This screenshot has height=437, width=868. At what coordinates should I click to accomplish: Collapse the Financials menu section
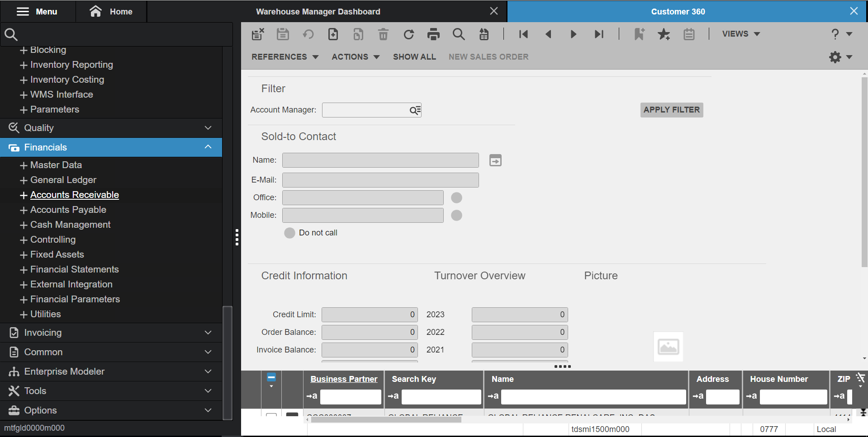[111, 147]
